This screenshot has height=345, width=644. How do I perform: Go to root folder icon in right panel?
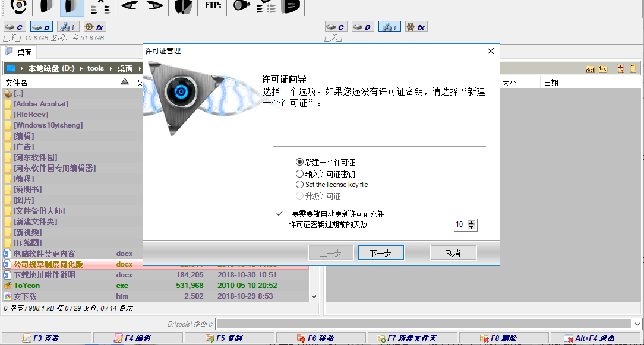point(590,69)
